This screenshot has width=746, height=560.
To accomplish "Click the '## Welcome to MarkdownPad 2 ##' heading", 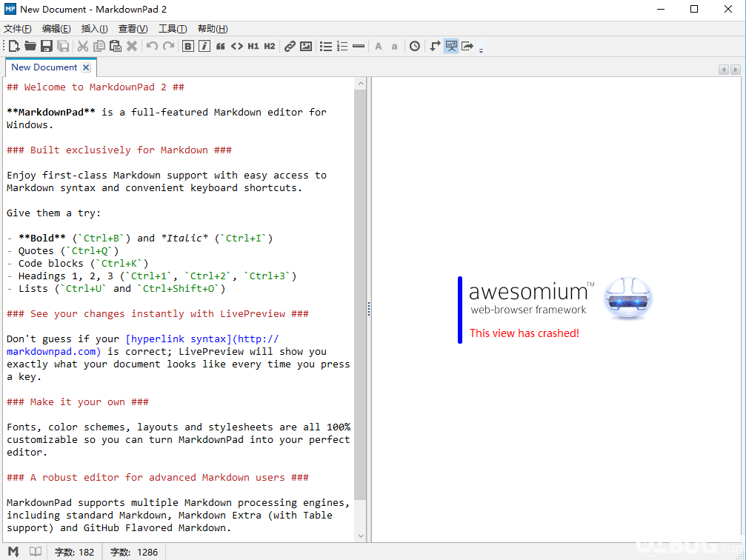I will coord(95,87).
